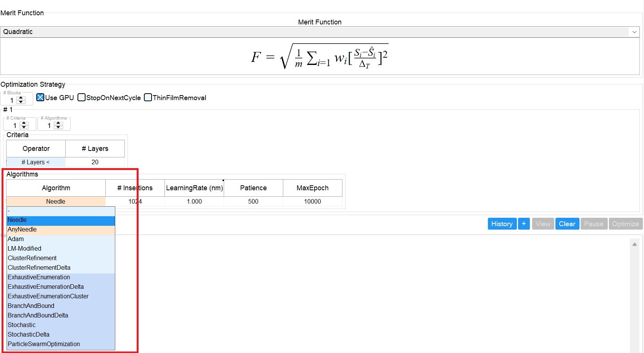The width and height of the screenshot is (644, 353).
Task: Increase the # Blocks value with up arrow
Action: click(21, 98)
